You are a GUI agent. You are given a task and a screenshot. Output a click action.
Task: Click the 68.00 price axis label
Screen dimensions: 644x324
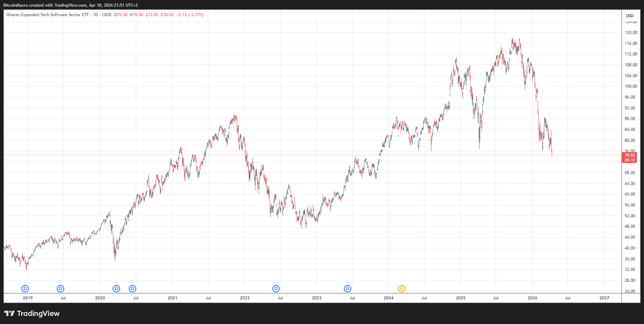(x=630, y=173)
